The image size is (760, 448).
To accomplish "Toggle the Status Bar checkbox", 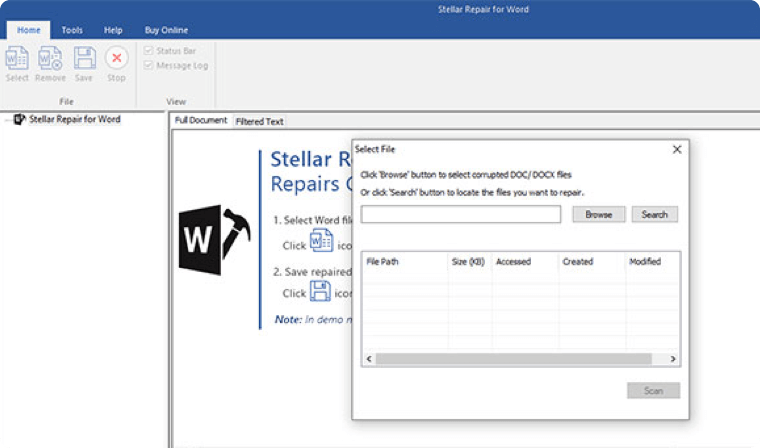I will point(149,50).
